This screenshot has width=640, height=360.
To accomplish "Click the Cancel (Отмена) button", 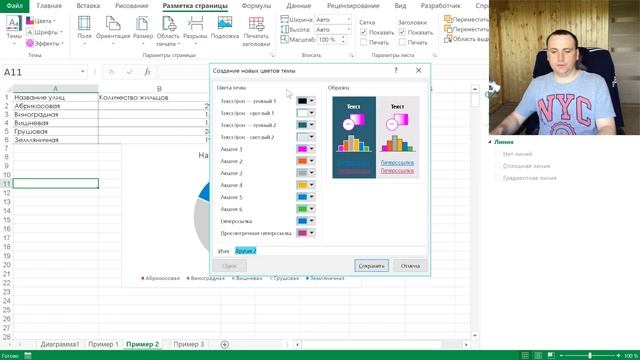I will tap(410, 266).
